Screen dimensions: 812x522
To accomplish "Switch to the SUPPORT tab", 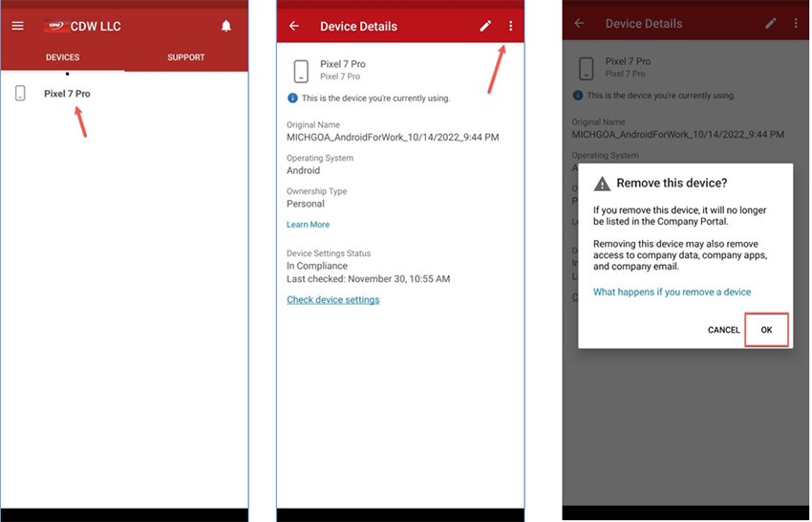I will 185,57.
